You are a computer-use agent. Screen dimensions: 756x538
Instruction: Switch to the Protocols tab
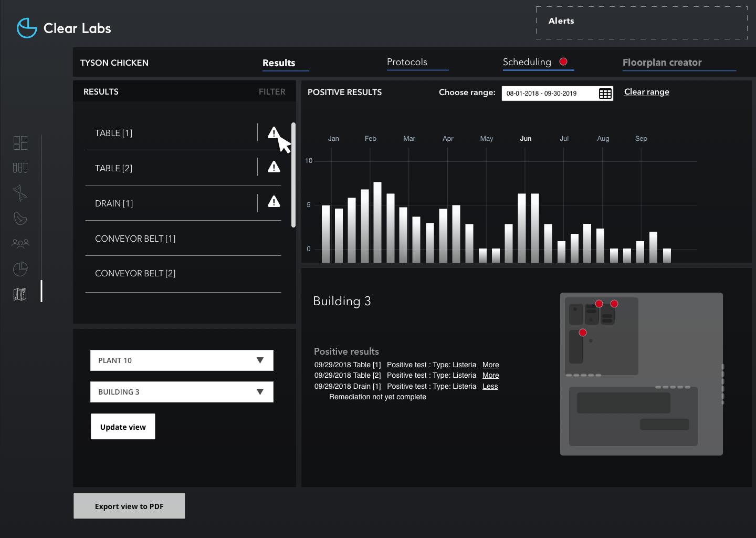point(407,62)
